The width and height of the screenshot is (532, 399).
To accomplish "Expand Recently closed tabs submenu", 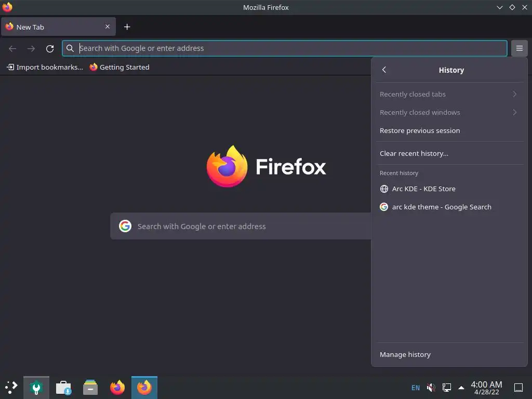I will point(449,95).
